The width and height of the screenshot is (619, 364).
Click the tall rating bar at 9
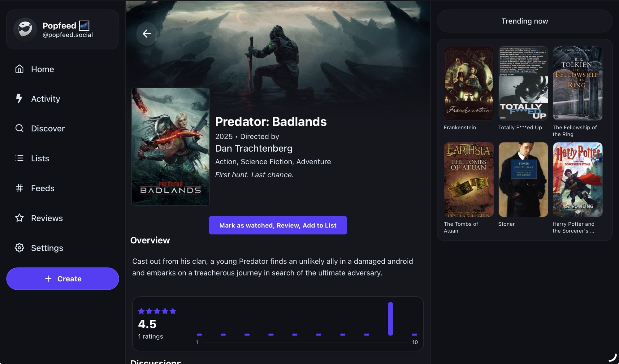[x=390, y=319]
